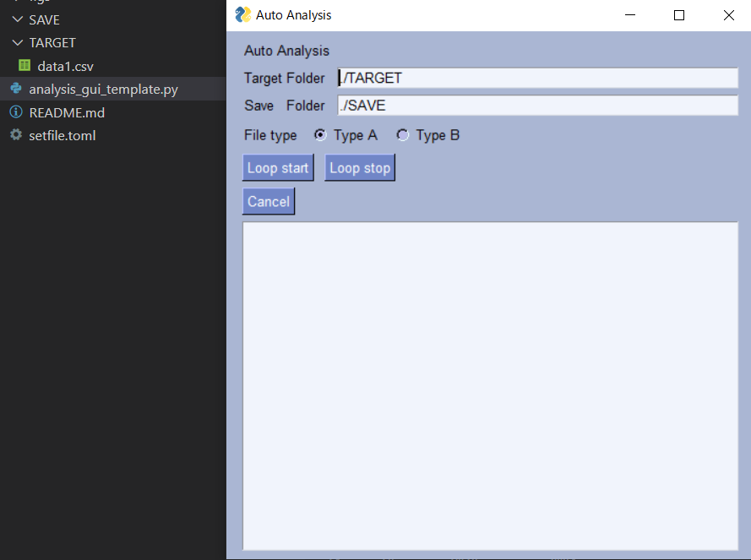This screenshot has height=560, width=751.
Task: Select analysis_gui_template.py in the sidebar
Action: pos(104,89)
